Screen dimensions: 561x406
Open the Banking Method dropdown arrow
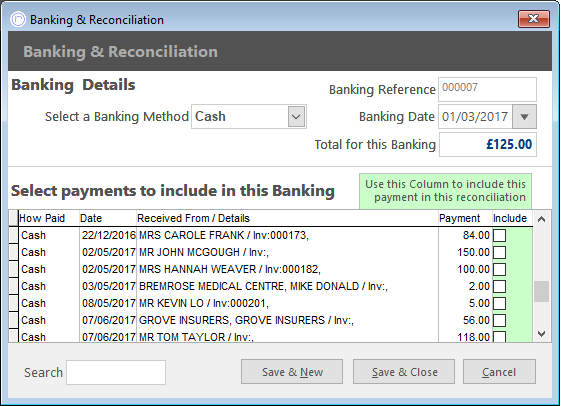[x=296, y=117]
